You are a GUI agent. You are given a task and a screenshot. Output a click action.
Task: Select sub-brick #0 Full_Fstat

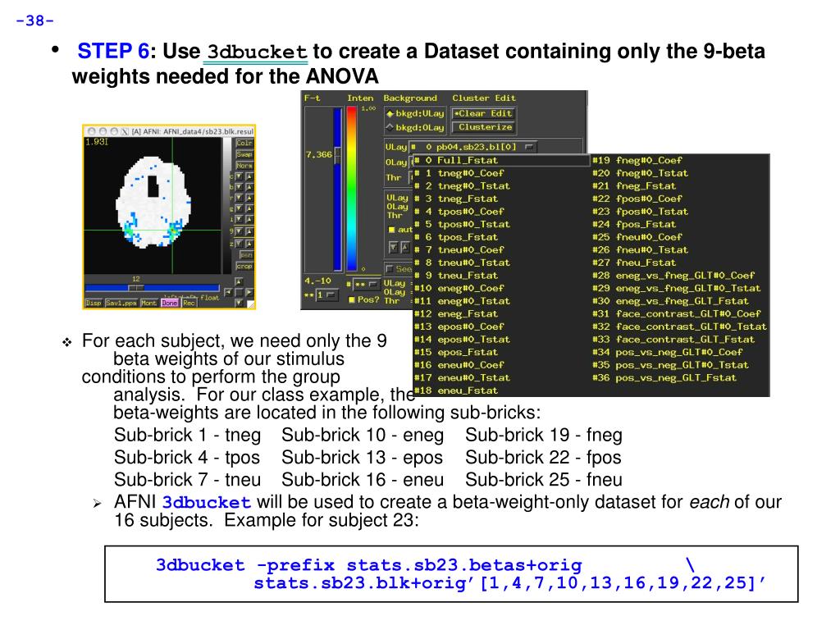pos(501,160)
